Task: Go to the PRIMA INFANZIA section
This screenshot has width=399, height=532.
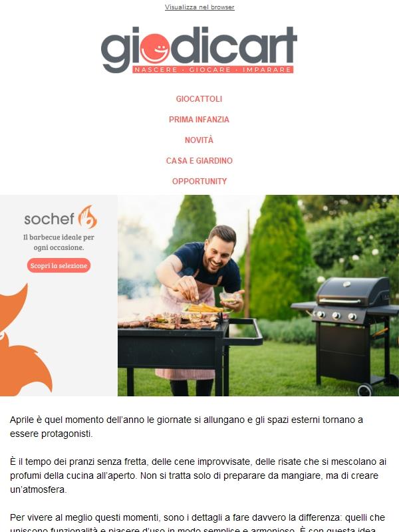Action: pos(199,120)
